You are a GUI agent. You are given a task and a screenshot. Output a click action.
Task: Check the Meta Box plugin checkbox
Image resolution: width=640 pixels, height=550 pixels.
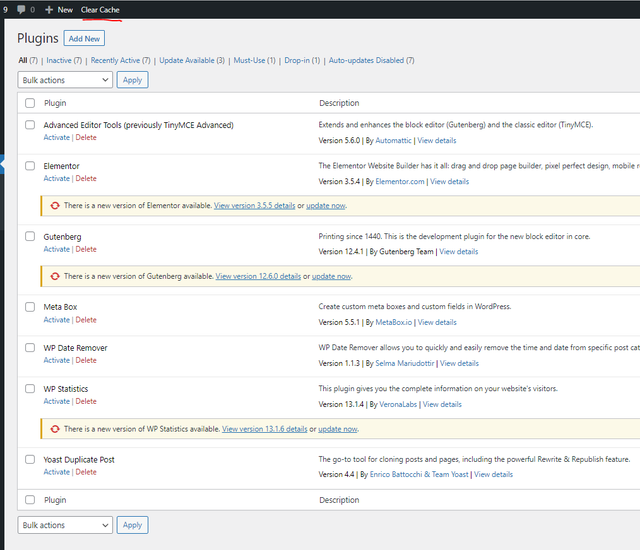click(30, 307)
